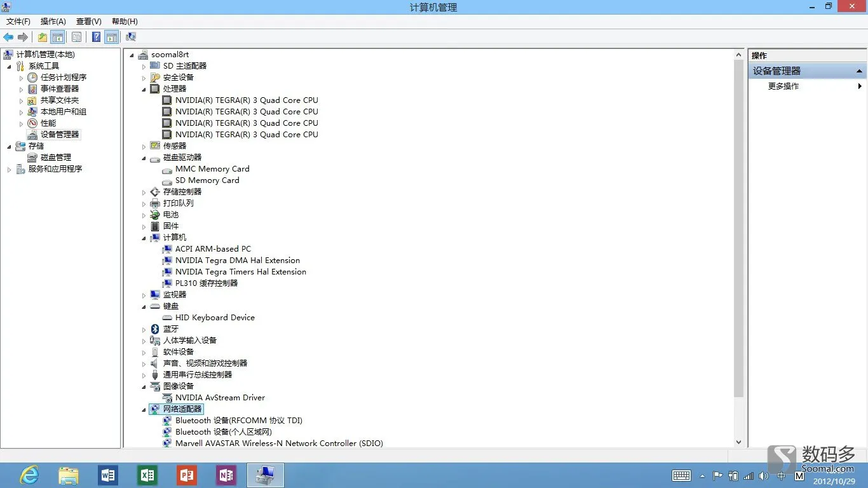Click the 通用串行总线控制器 USB icon

pyautogui.click(x=155, y=375)
